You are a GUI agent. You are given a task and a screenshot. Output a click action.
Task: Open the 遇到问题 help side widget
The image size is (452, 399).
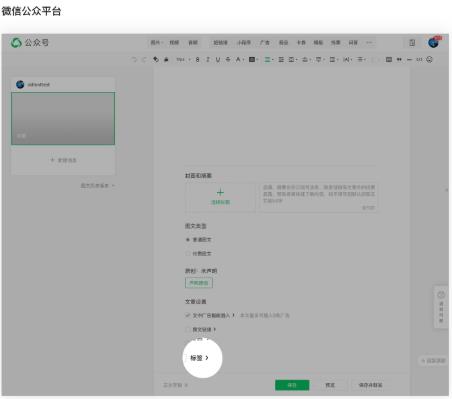(x=441, y=307)
